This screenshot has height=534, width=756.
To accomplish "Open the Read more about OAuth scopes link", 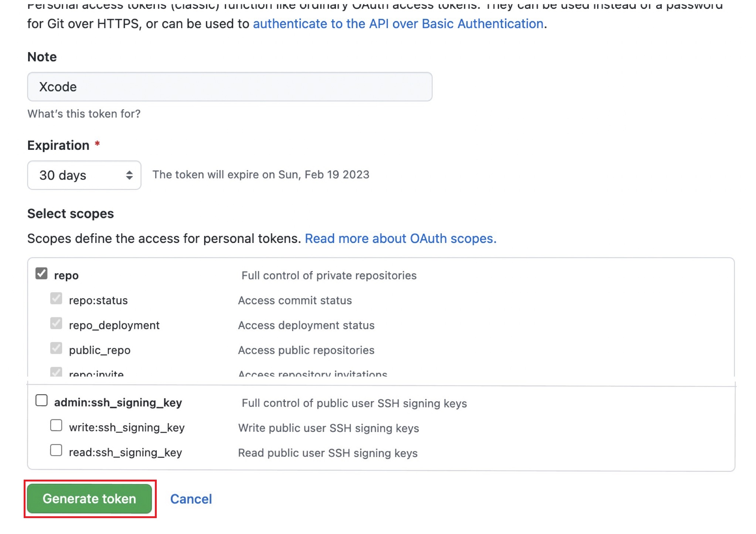I will [x=400, y=239].
